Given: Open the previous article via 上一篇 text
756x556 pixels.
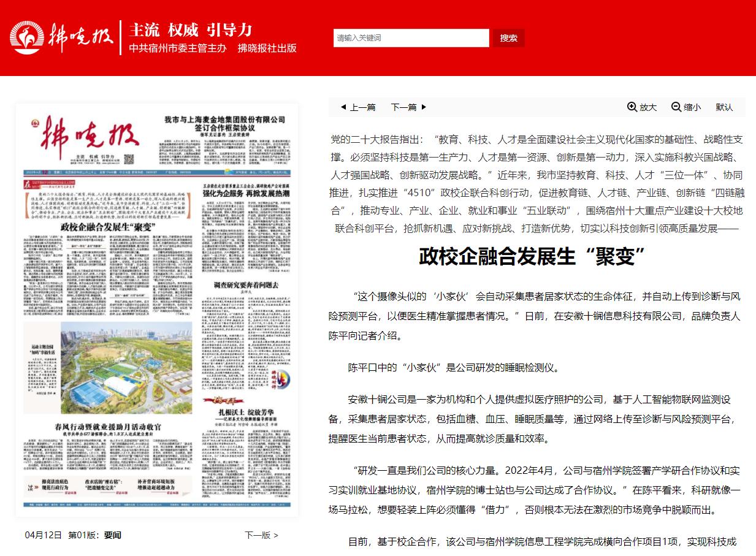Looking at the screenshot, I should coord(362,107).
